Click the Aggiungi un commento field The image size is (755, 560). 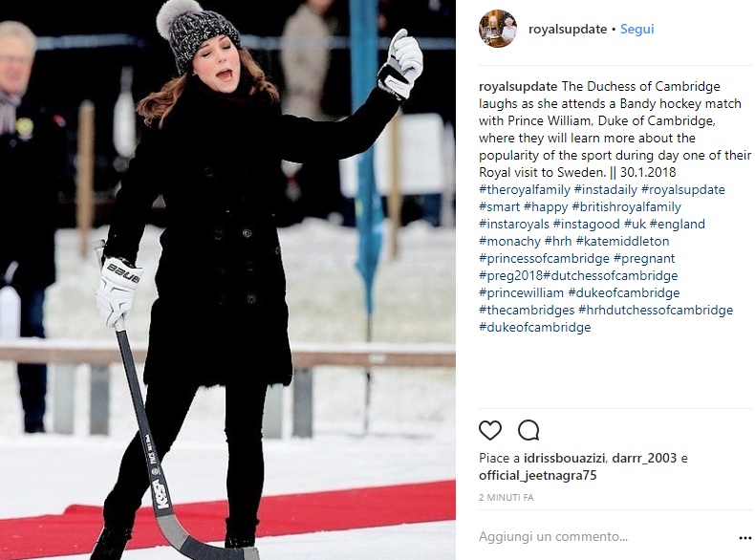[x=604, y=536]
